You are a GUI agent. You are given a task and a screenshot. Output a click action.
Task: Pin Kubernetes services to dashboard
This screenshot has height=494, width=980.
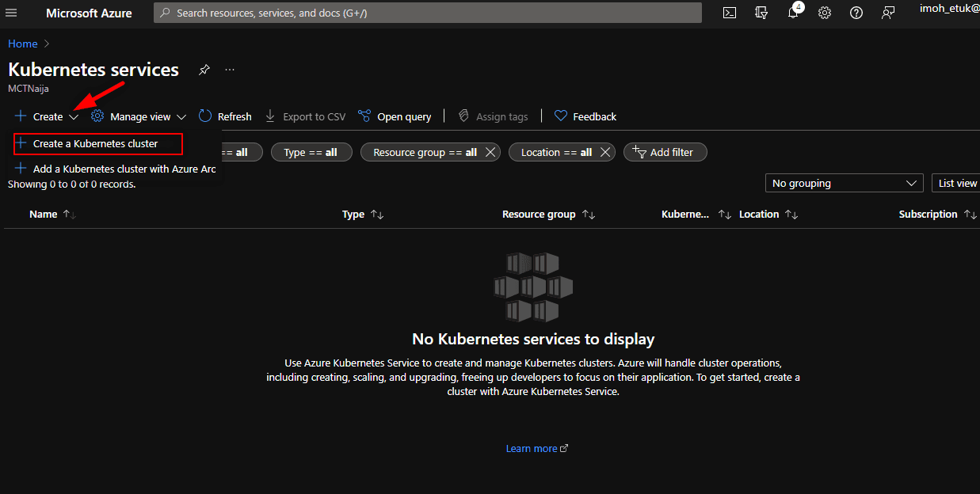tap(204, 70)
